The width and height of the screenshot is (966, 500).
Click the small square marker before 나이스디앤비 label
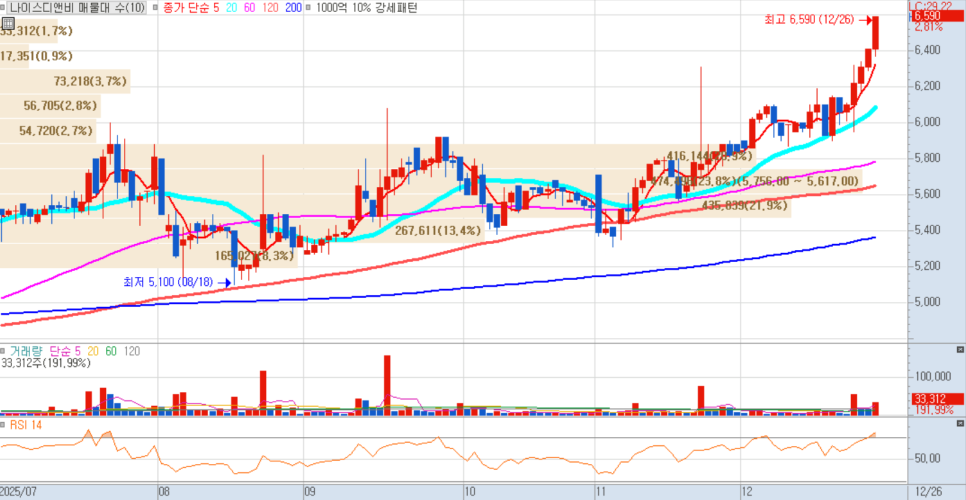point(3,8)
